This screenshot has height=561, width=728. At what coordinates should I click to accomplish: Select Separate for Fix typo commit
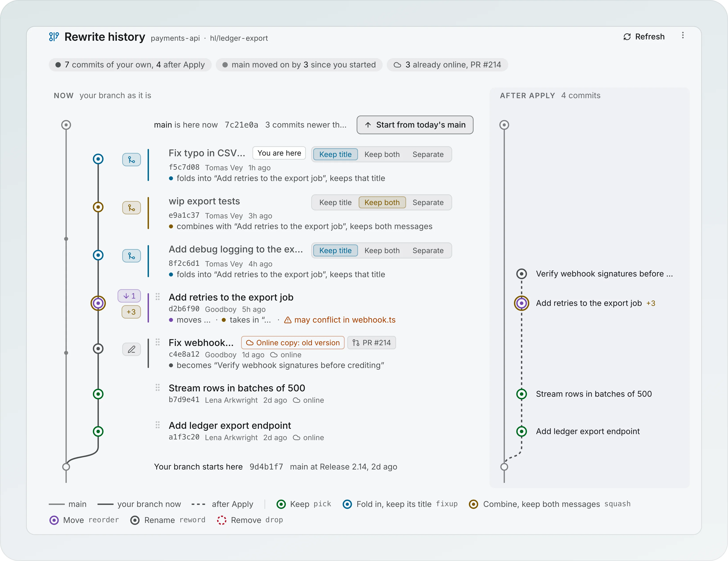pos(428,154)
